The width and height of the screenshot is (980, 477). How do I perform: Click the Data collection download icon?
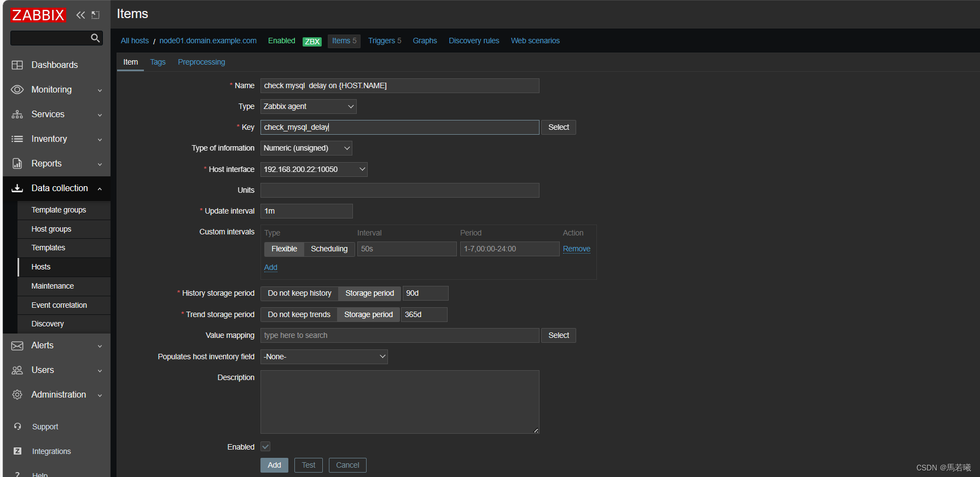pos(18,188)
